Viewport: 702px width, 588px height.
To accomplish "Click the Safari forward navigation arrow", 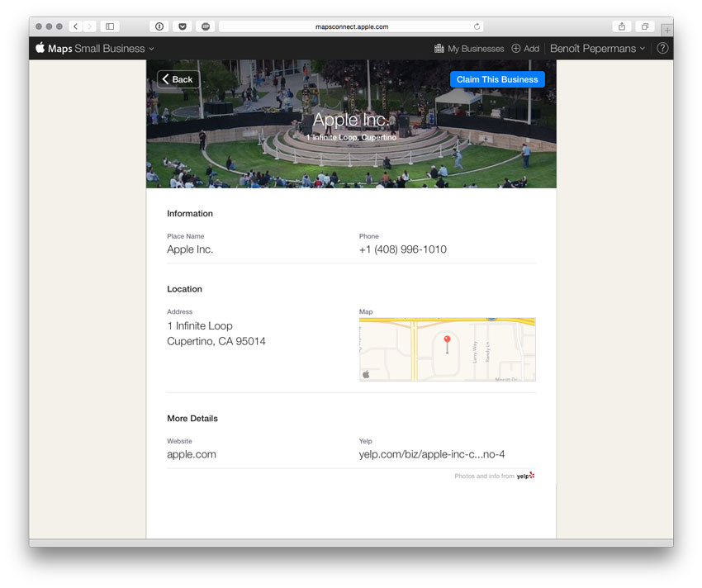I will click(x=89, y=26).
